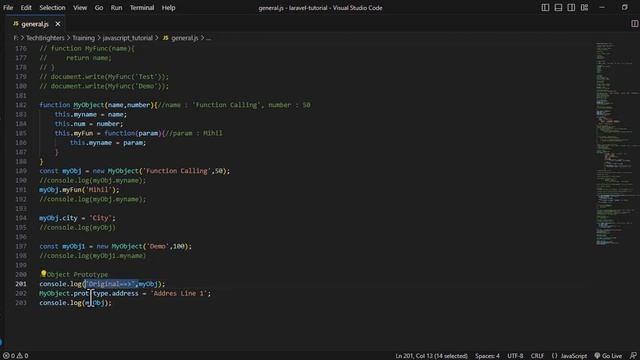640x360 pixels.
Task: Click the lightbulb quick-fix icon on line 200
Action: 43,274
